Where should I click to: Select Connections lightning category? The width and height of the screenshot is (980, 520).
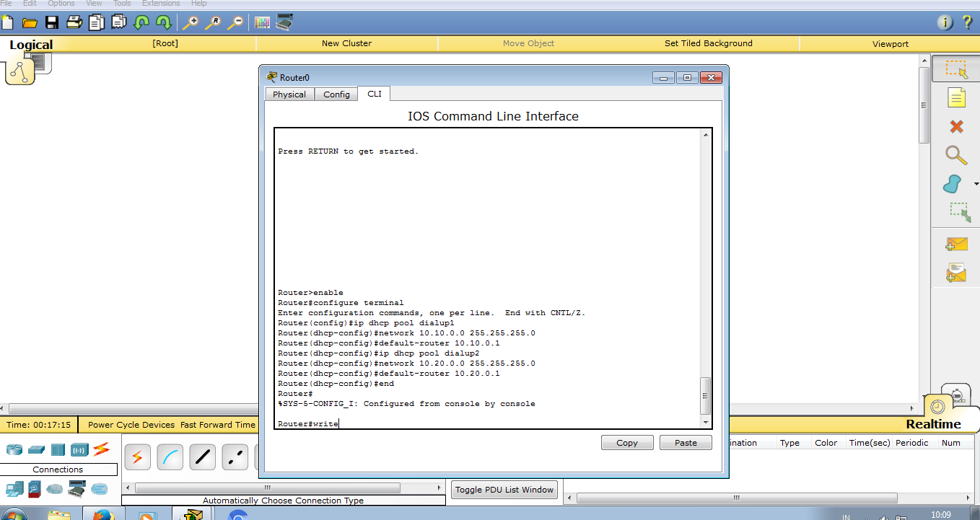point(101,449)
